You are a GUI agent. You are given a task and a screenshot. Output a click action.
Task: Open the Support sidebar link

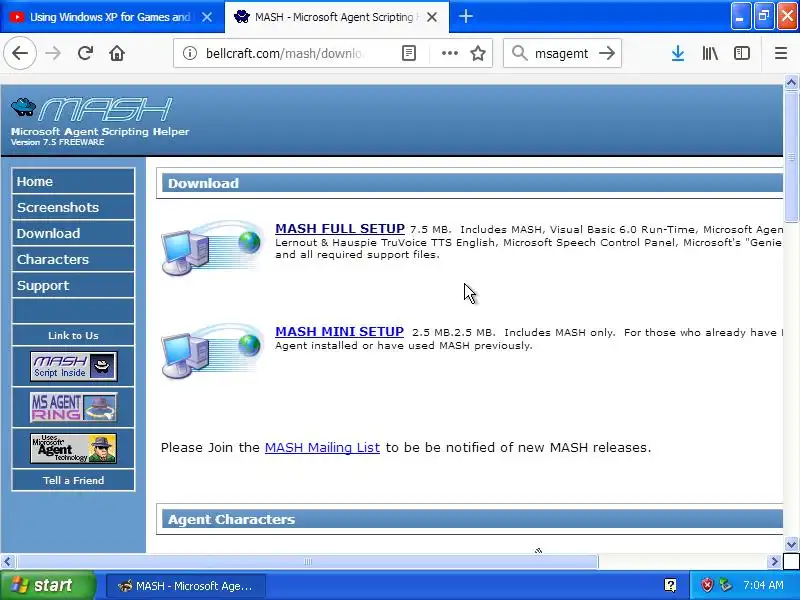pyautogui.click(x=73, y=285)
